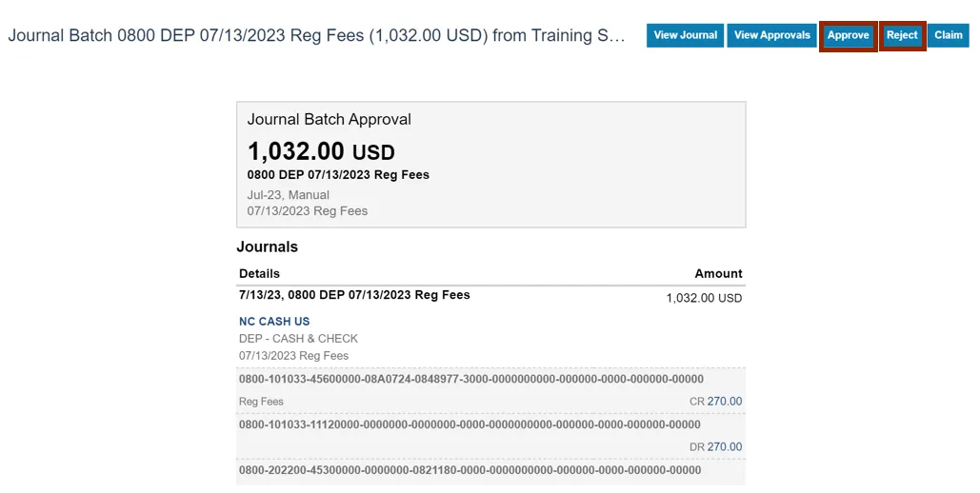
Task: Click the Amount column header
Action: [718, 274]
